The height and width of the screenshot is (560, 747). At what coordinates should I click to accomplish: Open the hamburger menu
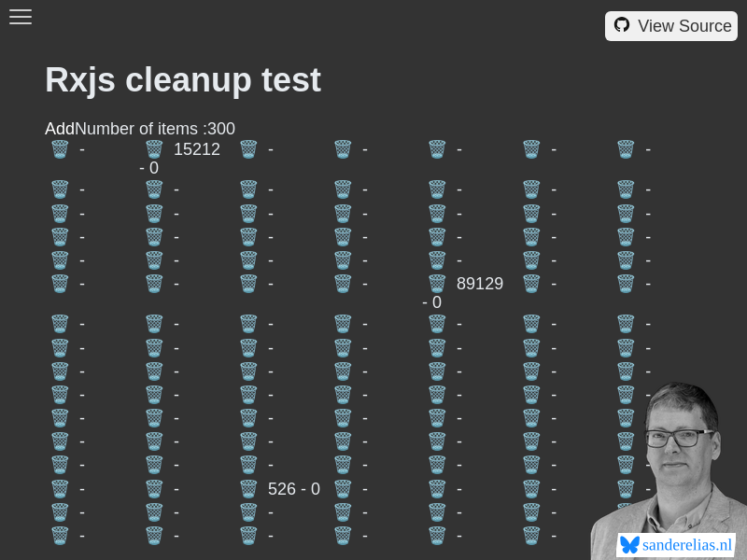pos(21,17)
